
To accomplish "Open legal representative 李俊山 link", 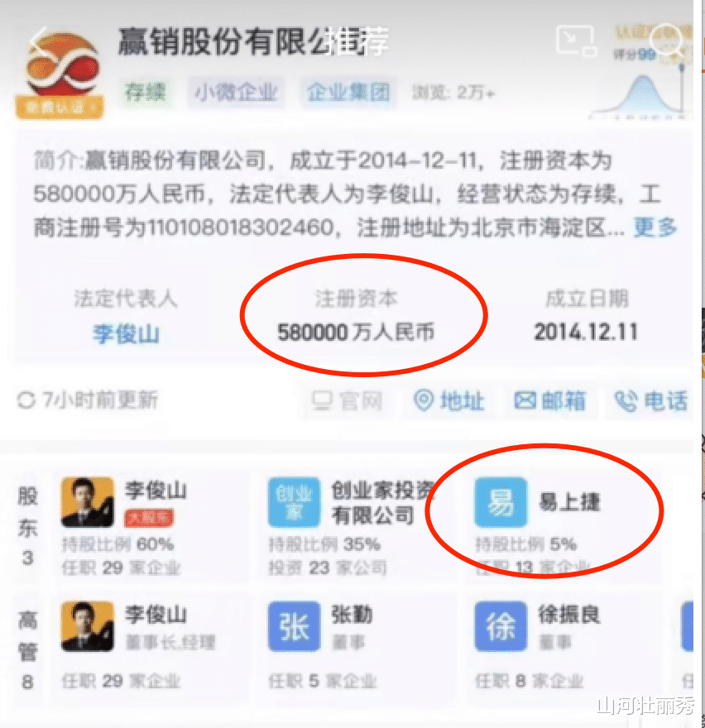I will pos(126,334).
